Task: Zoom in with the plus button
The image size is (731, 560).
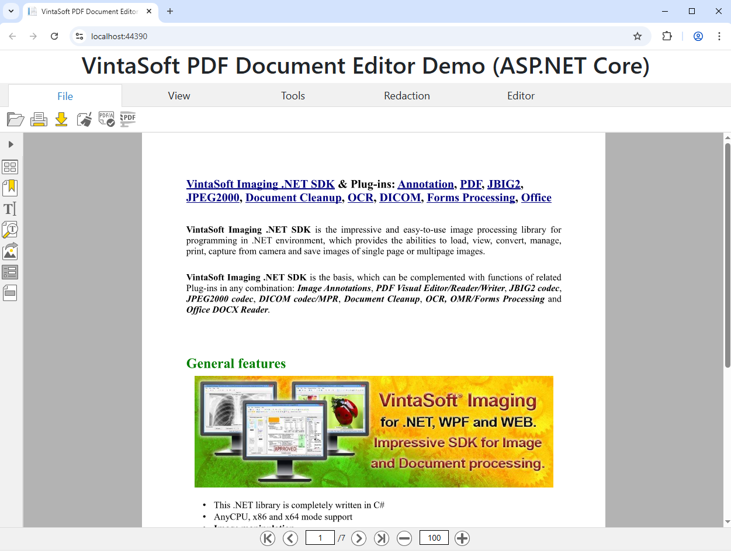Action: click(x=462, y=538)
